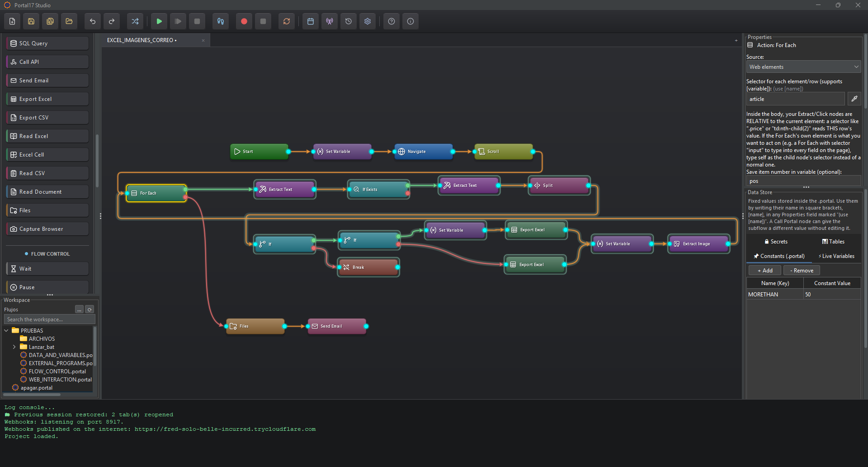Screen dimensions: 868x467
Task: Open settings gear in toolbar
Action: pos(368,21)
